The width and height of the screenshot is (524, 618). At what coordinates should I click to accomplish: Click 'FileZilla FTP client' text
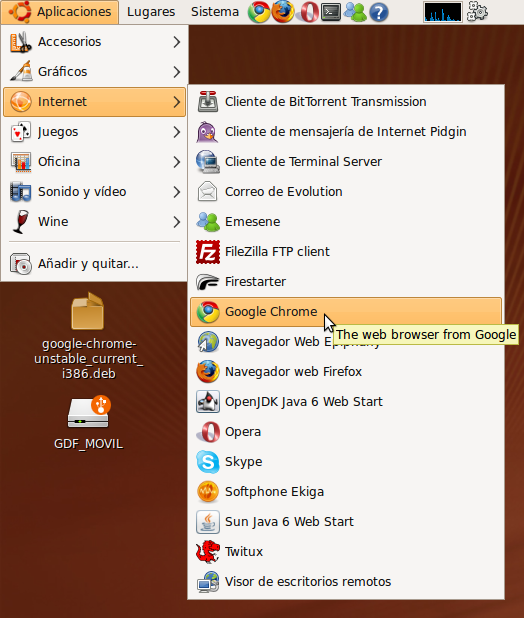277,252
